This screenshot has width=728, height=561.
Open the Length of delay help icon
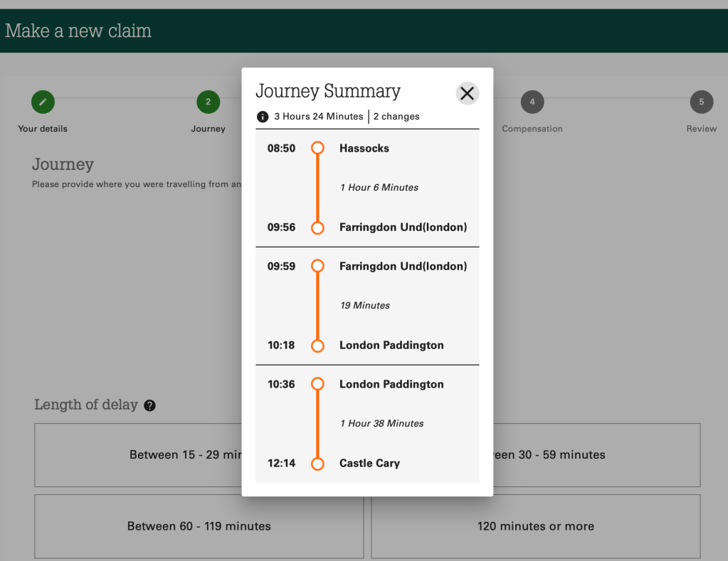point(149,405)
